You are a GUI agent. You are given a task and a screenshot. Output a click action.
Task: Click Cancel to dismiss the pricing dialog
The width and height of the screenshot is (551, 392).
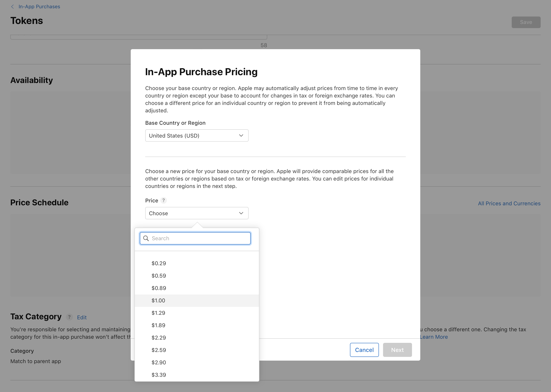click(364, 350)
